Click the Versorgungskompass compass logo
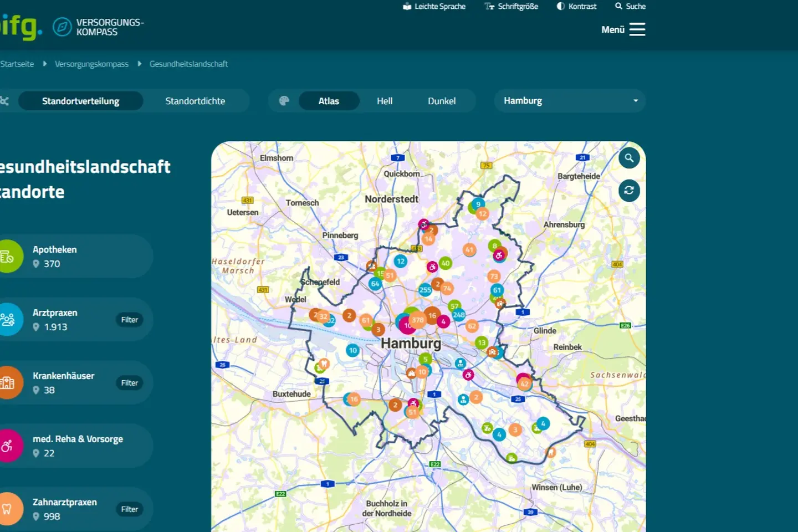The width and height of the screenshot is (798, 532). [62, 27]
